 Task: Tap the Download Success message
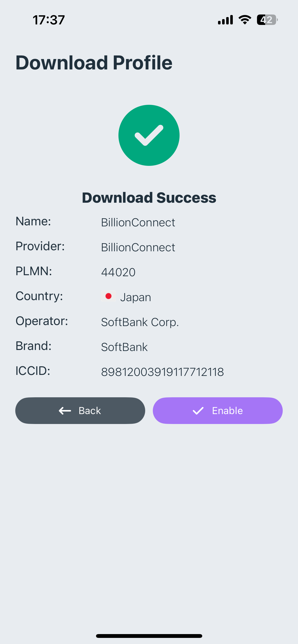coord(149,198)
